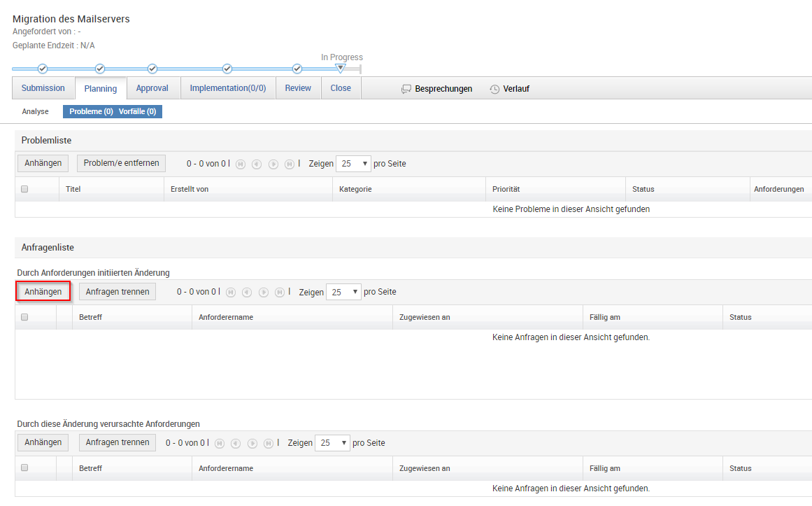Select all checkbox in 'verursachte Anforderungen' table header

point(24,468)
